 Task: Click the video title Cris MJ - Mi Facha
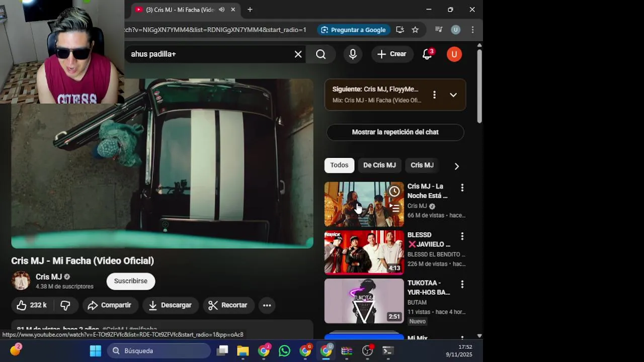(x=83, y=261)
